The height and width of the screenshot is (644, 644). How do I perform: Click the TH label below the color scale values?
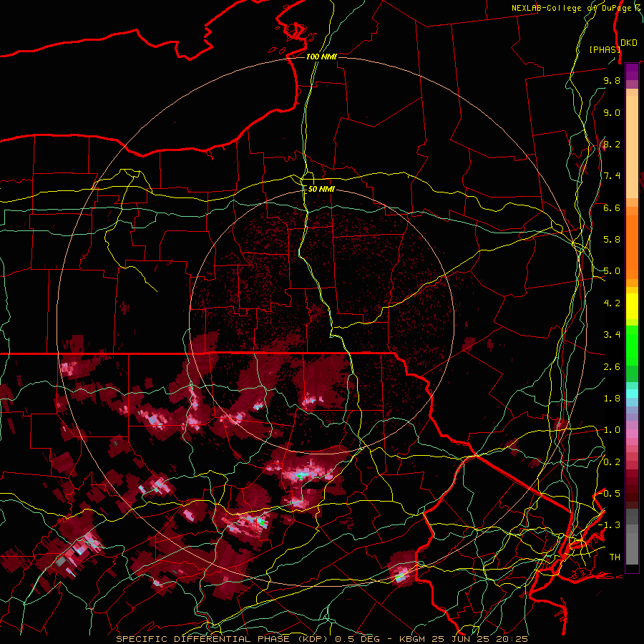point(615,557)
